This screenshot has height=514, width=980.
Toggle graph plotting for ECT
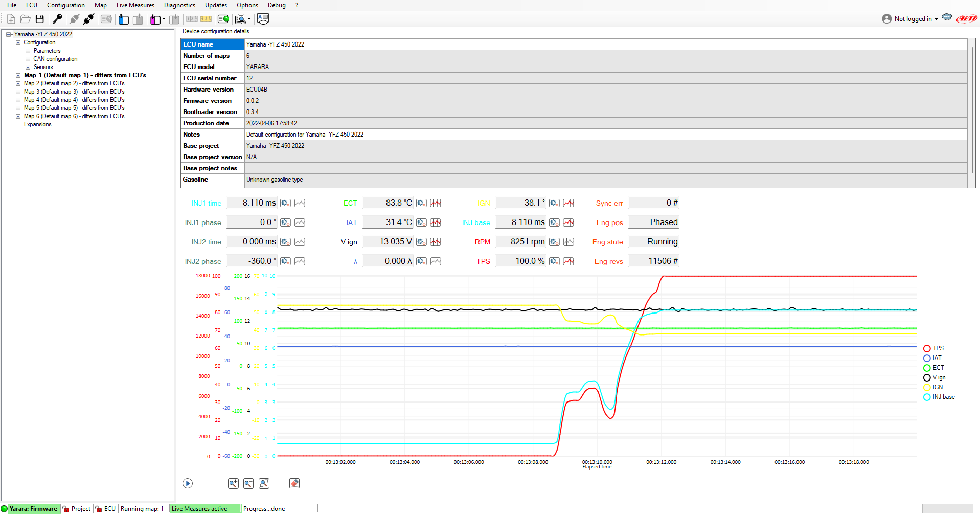[436, 203]
